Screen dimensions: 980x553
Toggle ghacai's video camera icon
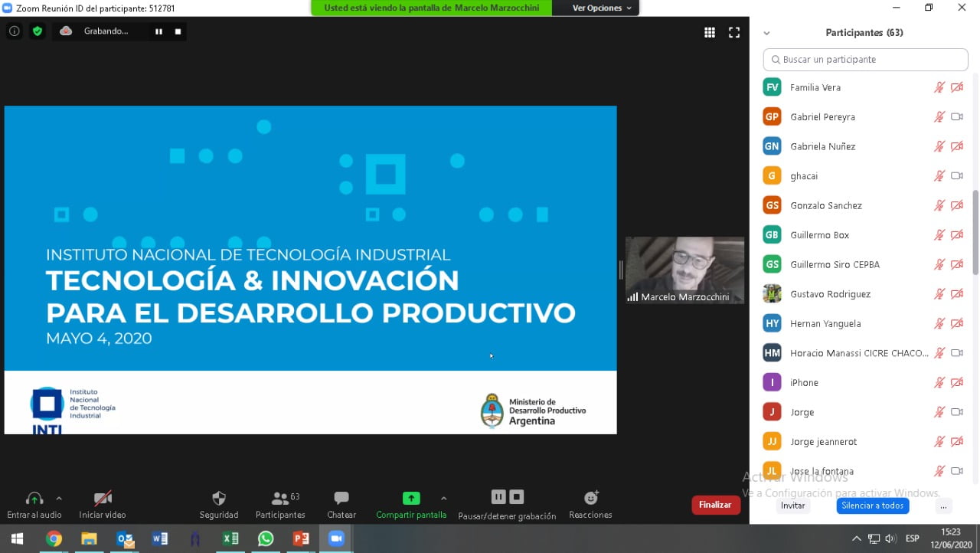(956, 176)
